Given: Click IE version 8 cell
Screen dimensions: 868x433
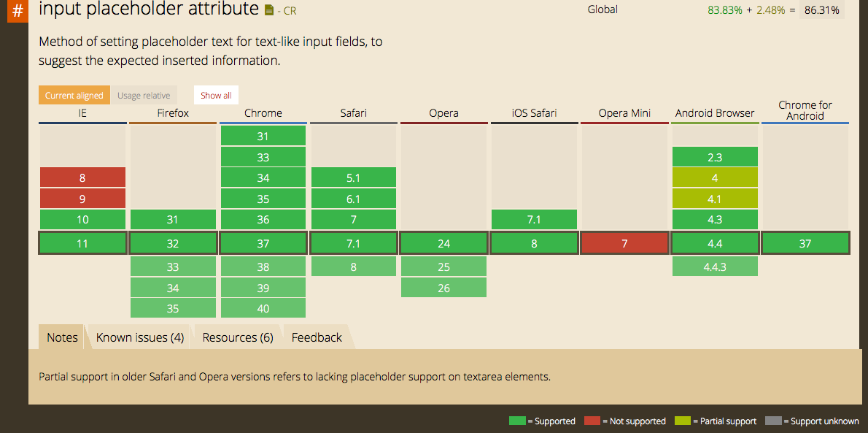Looking at the screenshot, I should coord(82,178).
